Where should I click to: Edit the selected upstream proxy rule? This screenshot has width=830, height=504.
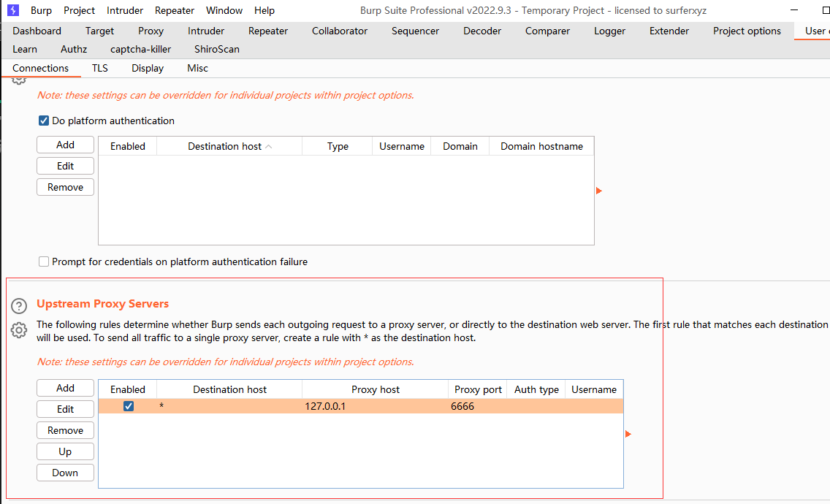(x=65, y=409)
